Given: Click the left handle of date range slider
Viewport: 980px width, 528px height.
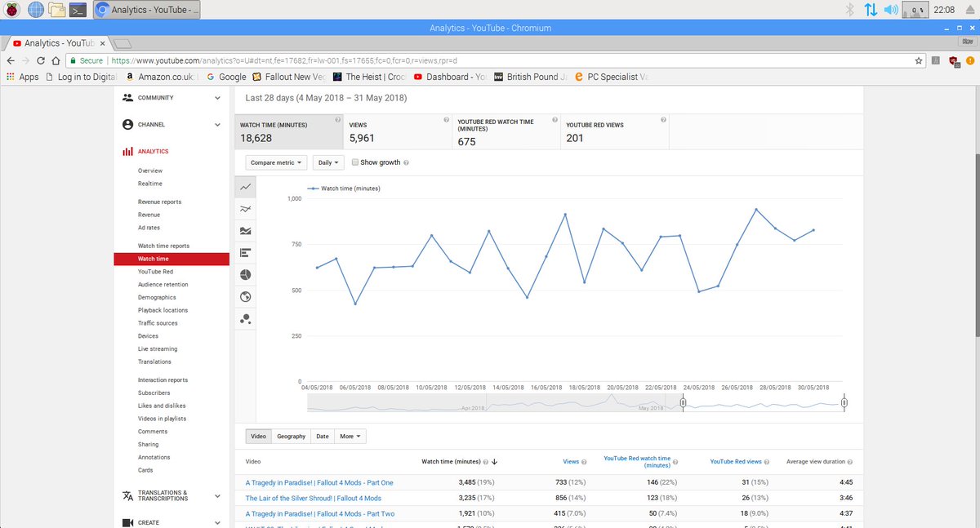Looking at the screenshot, I should (x=683, y=402).
